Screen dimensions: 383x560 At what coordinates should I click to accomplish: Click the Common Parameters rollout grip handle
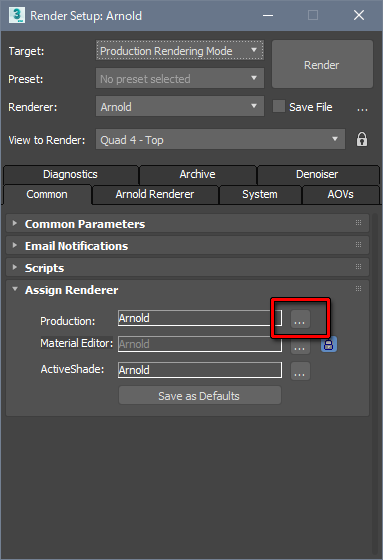tap(358, 223)
